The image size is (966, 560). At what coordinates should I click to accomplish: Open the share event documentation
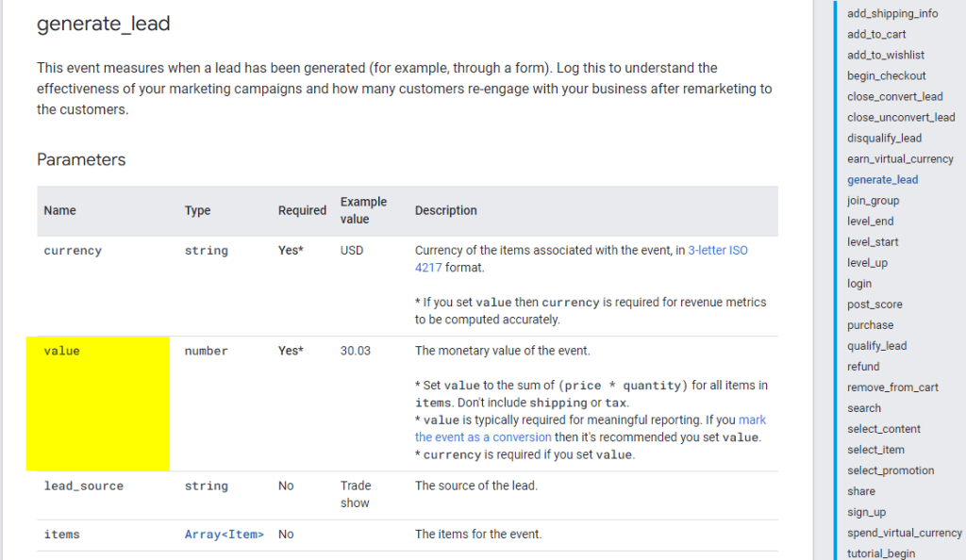pos(859,490)
